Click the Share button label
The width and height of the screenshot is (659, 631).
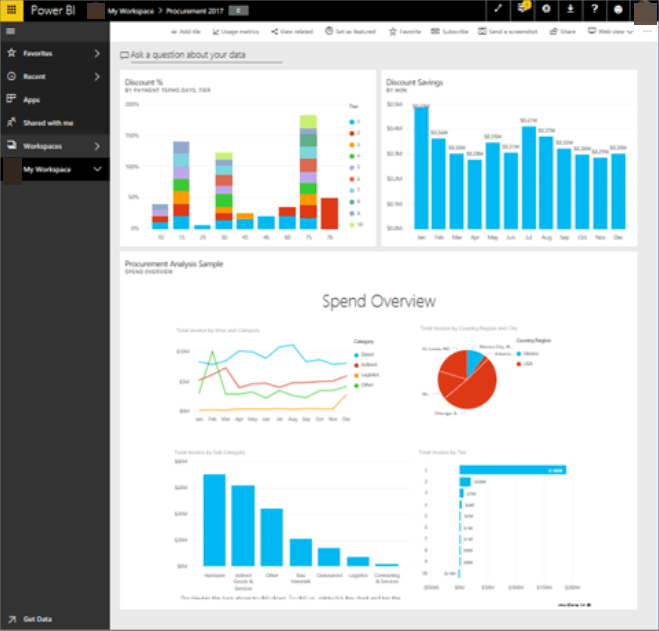[568, 32]
